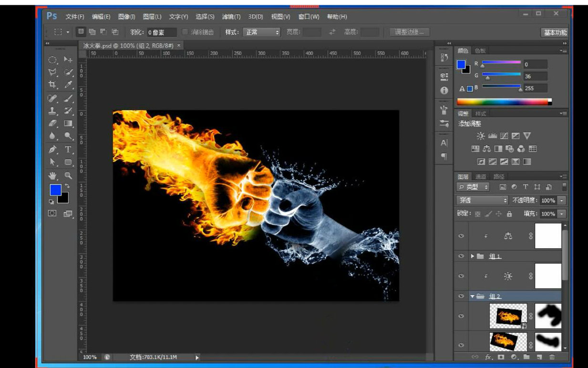Select the Rounded Rectangle shape tool
This screenshot has height=368, width=588.
point(68,162)
